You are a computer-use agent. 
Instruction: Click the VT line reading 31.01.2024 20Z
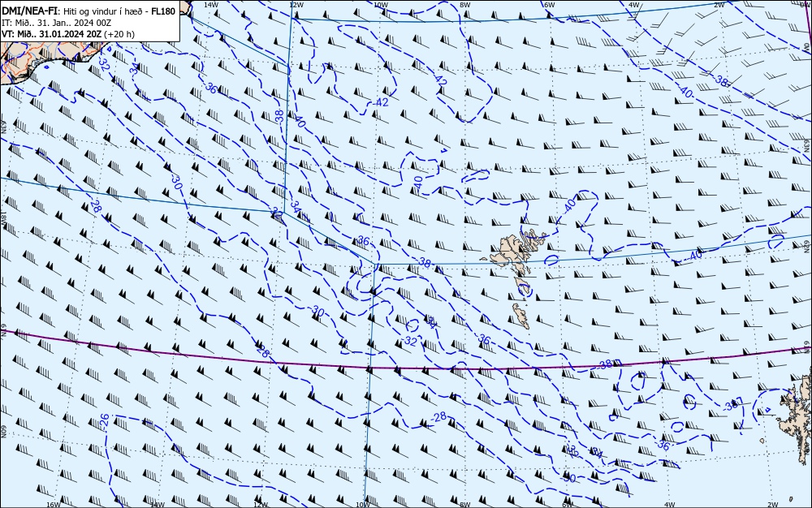tap(52, 34)
